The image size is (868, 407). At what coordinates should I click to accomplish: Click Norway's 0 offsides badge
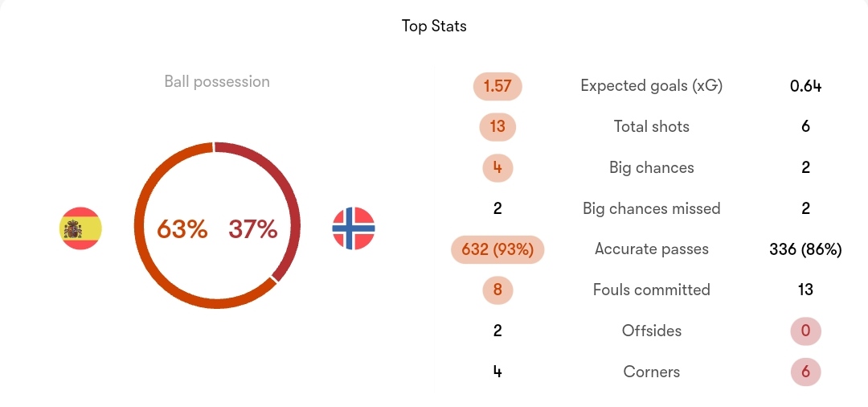[x=805, y=331]
